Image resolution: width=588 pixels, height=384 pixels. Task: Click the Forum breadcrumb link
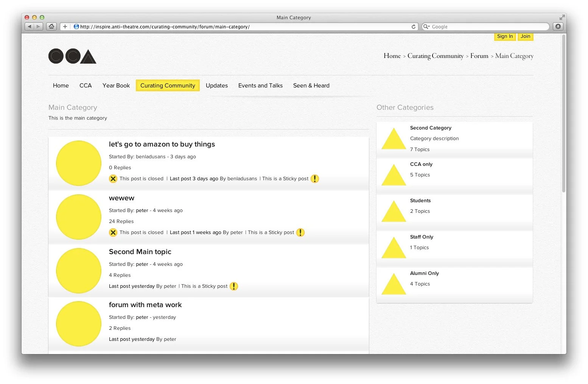pos(479,56)
